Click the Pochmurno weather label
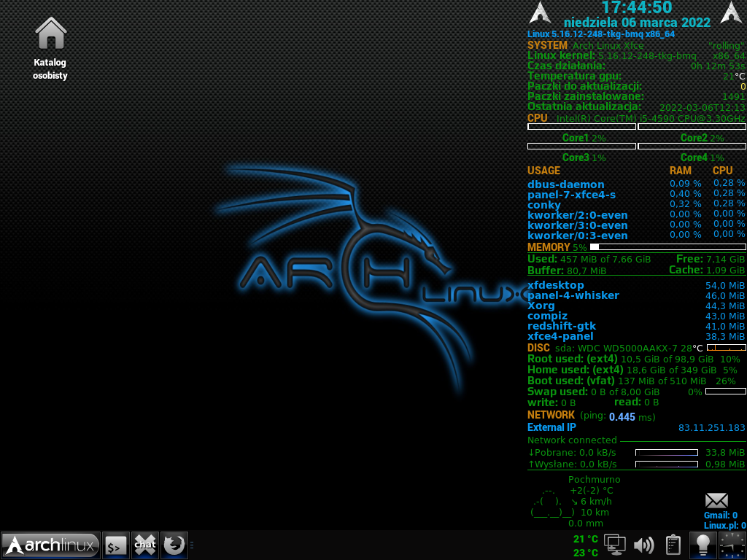 tap(594, 480)
